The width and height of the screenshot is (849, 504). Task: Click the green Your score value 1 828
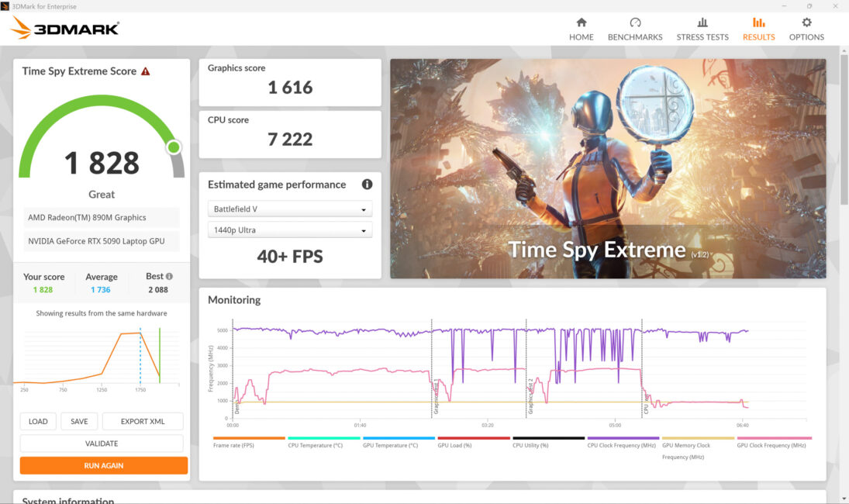pos(43,290)
